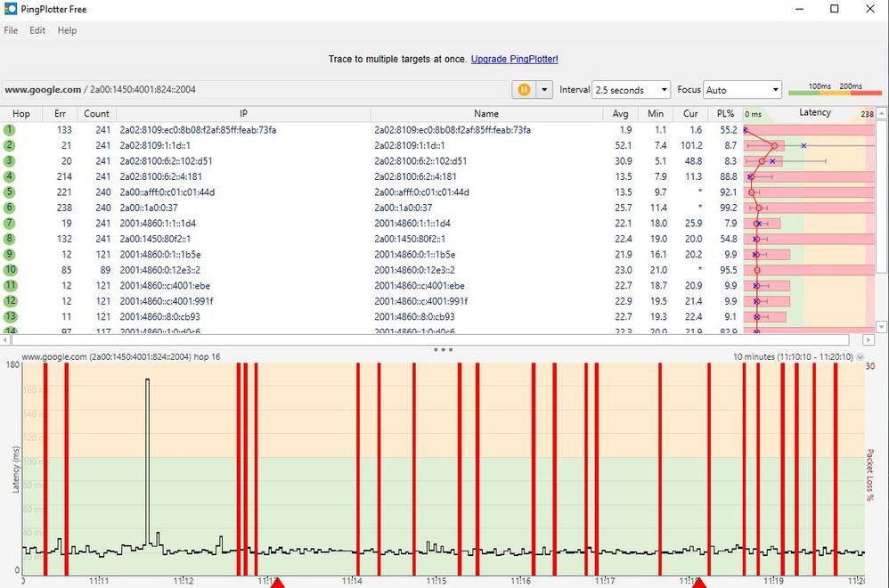The width and height of the screenshot is (889, 588).
Task: Click the 11:15 tick label on the timeline axis
Action: (x=436, y=581)
